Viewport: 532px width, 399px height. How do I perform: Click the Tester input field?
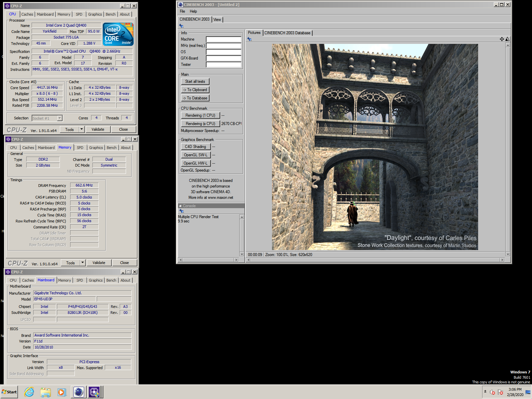coord(223,65)
